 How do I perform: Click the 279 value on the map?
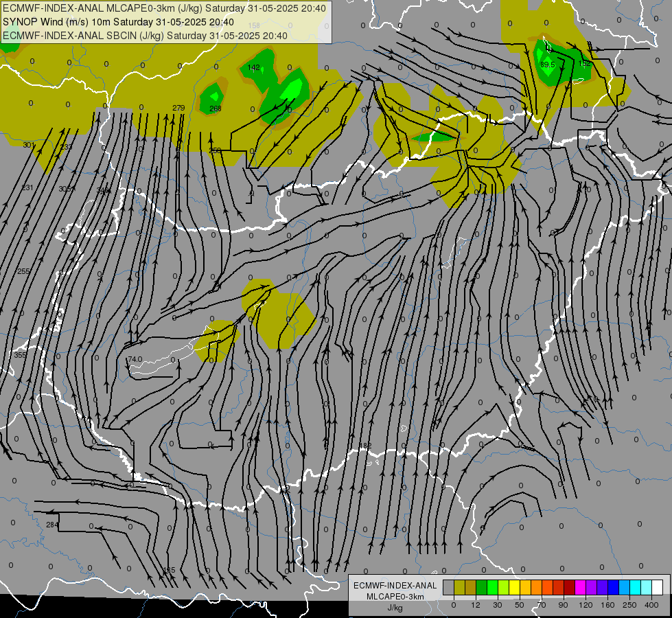click(x=178, y=108)
